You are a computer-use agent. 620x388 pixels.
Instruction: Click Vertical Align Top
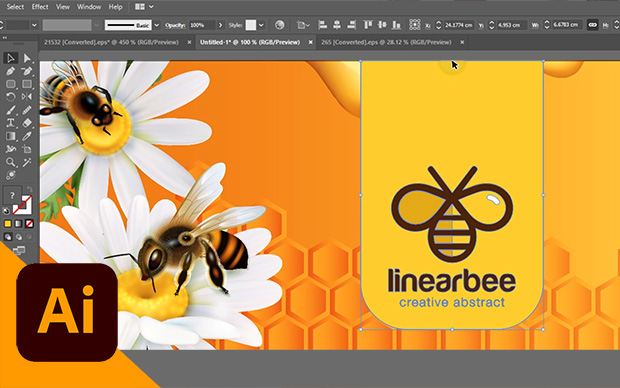coord(368,25)
